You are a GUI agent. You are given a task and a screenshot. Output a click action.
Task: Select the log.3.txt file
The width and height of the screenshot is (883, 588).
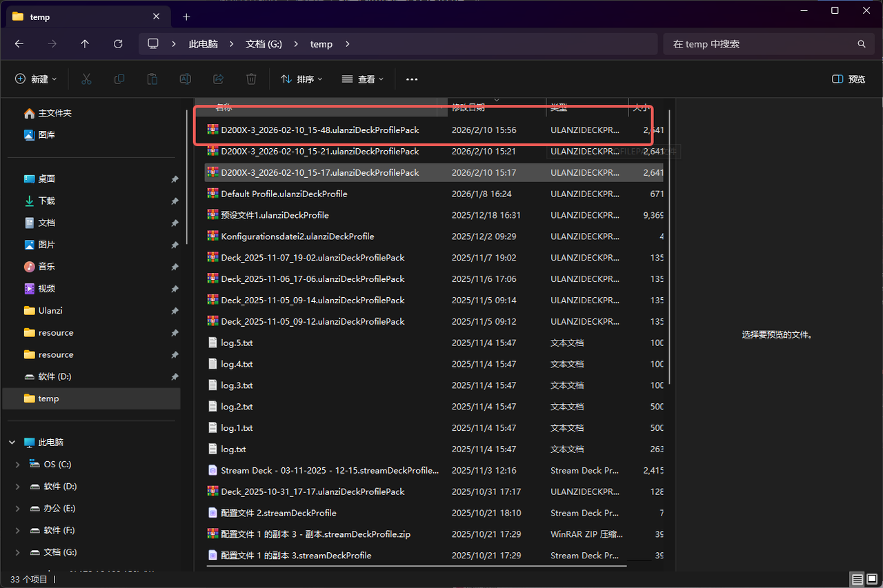(x=237, y=385)
